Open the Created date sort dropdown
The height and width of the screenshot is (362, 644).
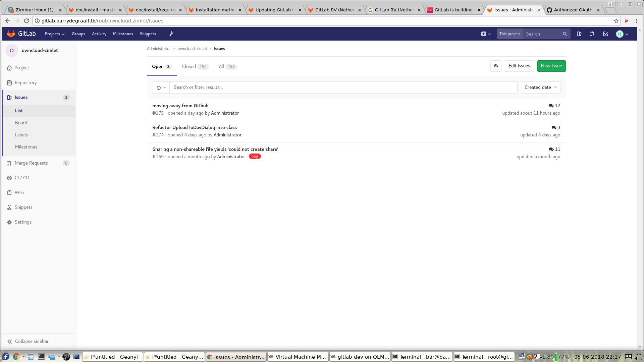pos(540,87)
